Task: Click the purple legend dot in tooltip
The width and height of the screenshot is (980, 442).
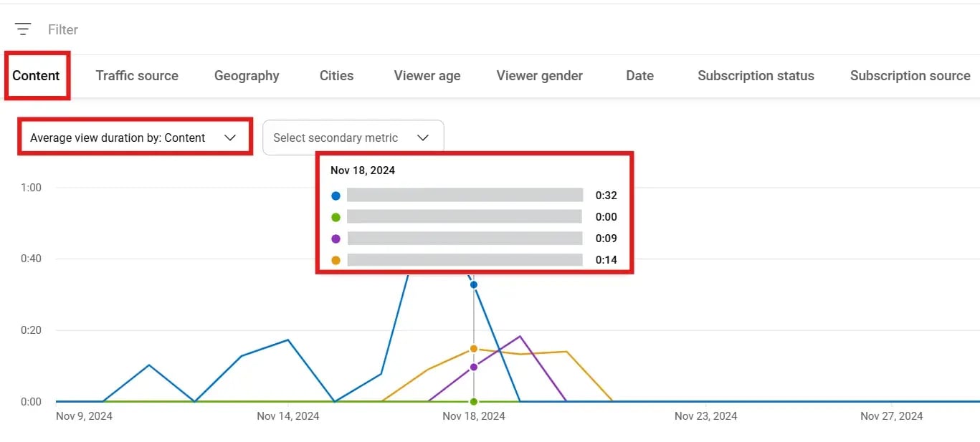Action: pyautogui.click(x=336, y=239)
